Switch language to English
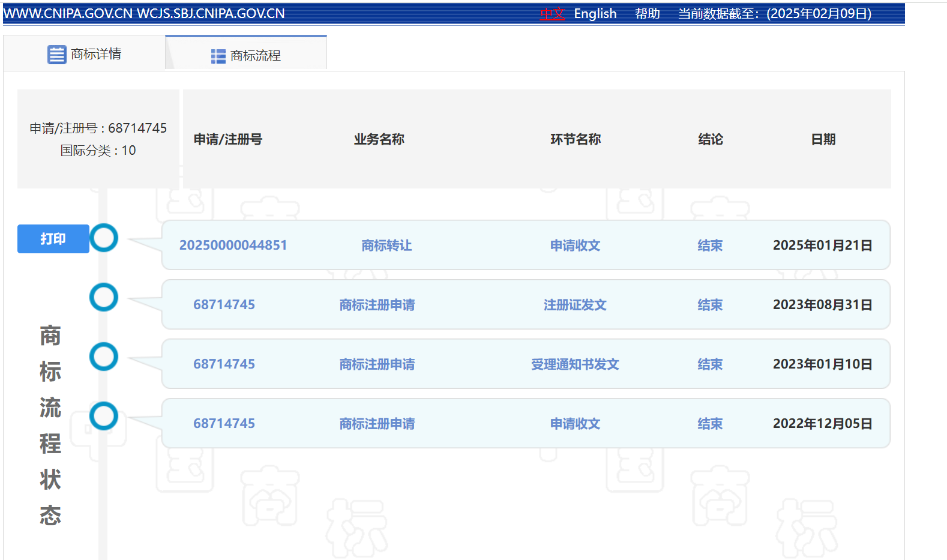The height and width of the screenshot is (560, 947). tap(595, 14)
